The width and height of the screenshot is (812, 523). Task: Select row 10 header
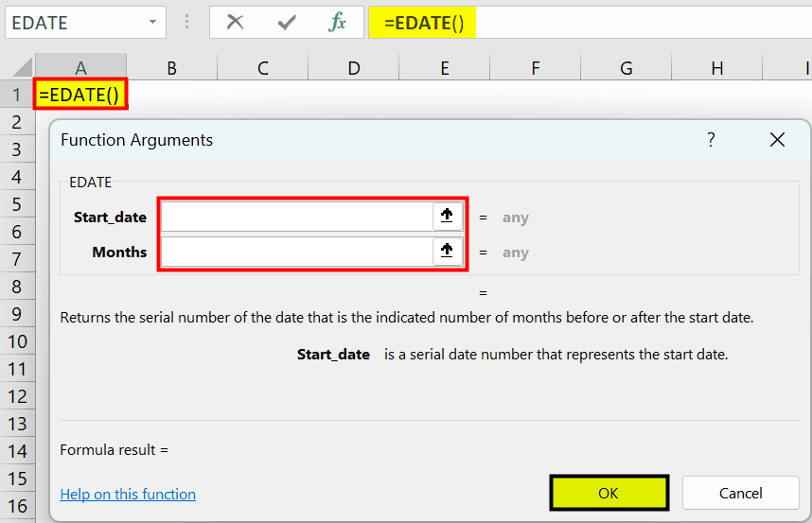pos(17,341)
